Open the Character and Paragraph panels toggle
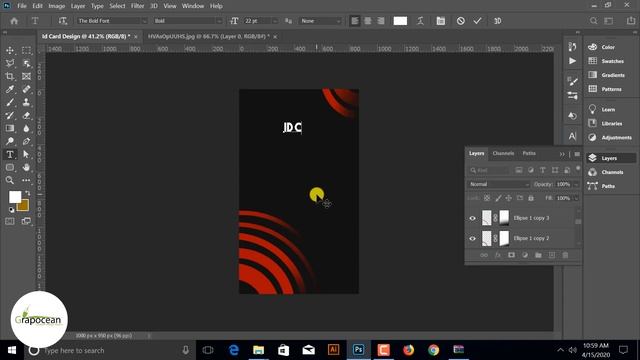640x360 pixels. [x=440, y=21]
